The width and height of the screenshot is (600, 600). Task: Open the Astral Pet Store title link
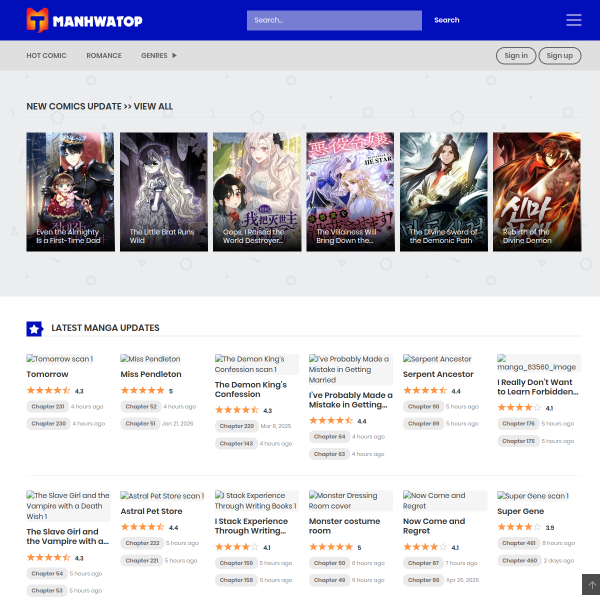tap(151, 511)
